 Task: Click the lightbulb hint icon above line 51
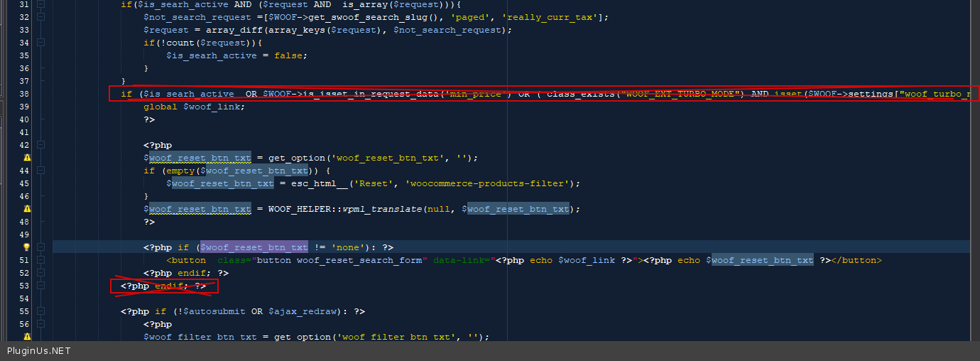[27, 247]
